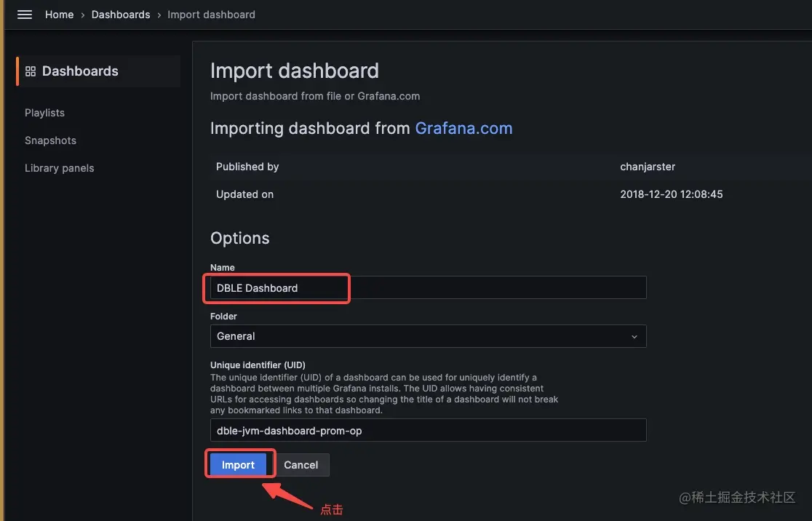Open Playlists in the sidebar
The height and width of the screenshot is (521, 812).
[x=44, y=112]
